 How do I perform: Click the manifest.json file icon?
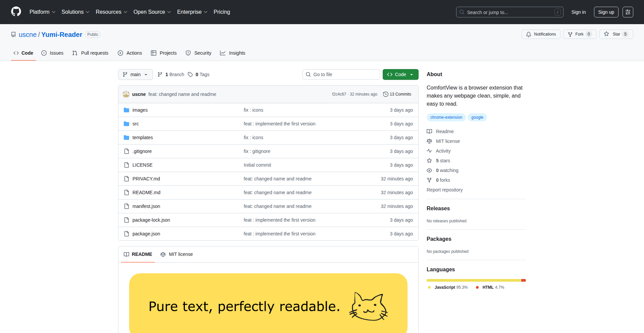click(x=126, y=206)
